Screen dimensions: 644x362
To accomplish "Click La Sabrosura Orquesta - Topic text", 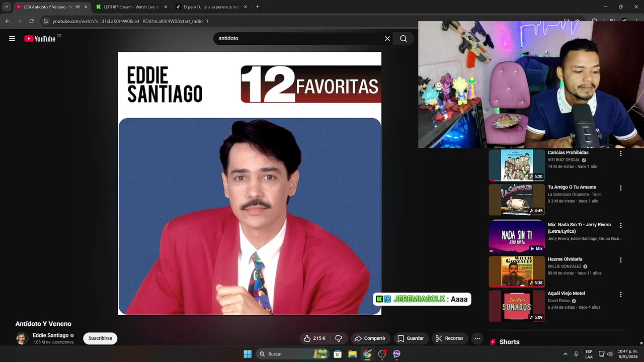I will click(x=575, y=194).
